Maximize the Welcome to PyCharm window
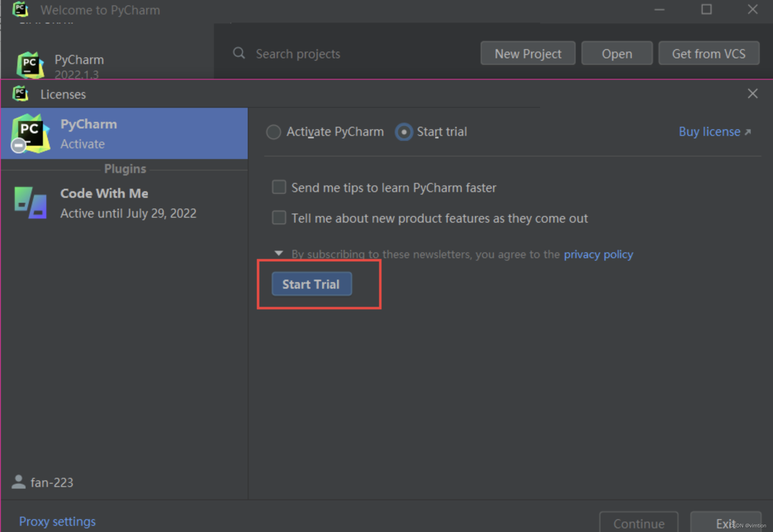Screen dimensions: 773x532 click(707, 9)
